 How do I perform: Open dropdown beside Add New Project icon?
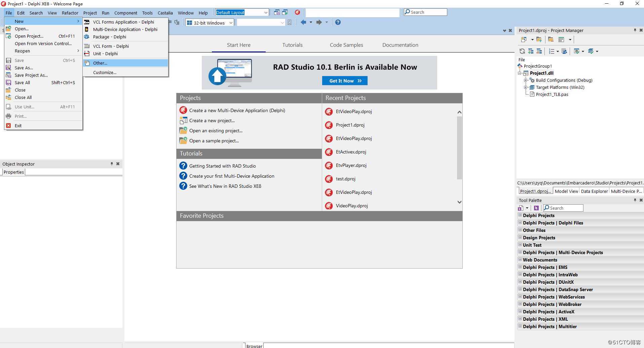(x=532, y=40)
